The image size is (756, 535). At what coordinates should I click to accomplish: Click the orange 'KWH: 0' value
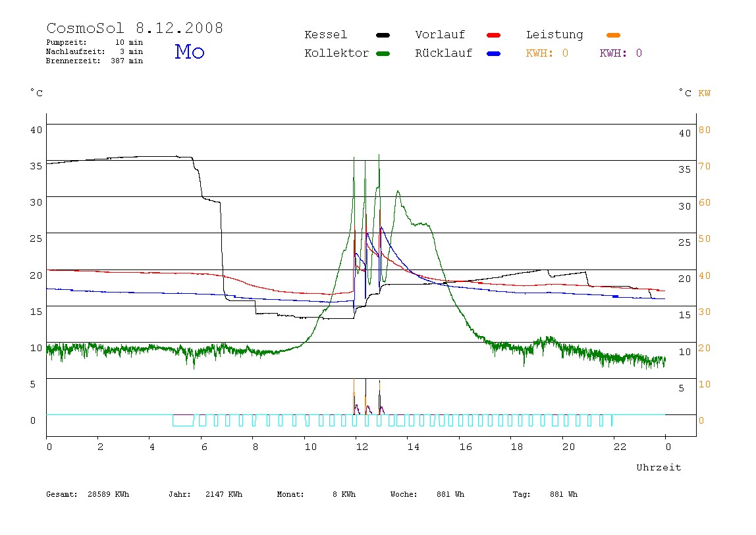click(547, 53)
